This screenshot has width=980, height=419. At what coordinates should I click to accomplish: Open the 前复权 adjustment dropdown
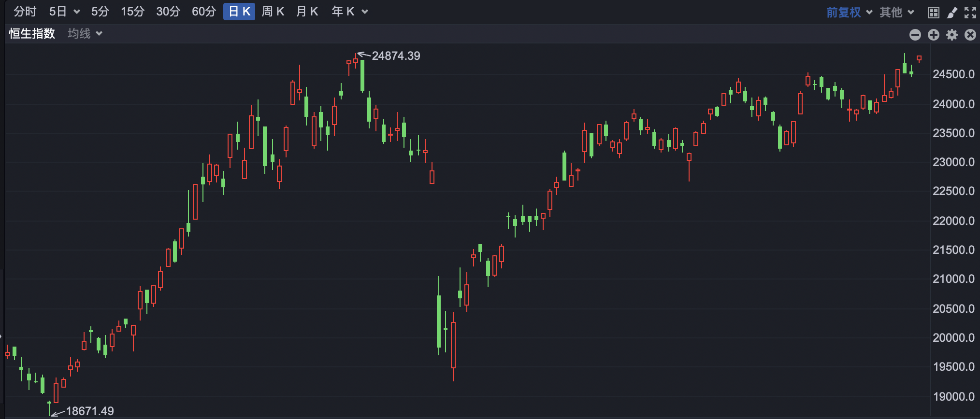point(849,12)
